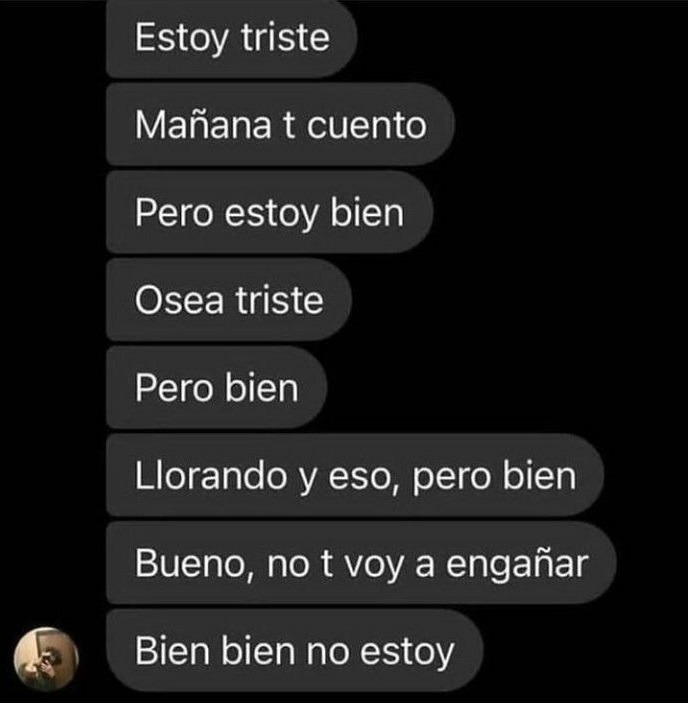This screenshot has width=688, height=703.
Task: Select the 'Pero estoy bien' message bubble
Action: tap(269, 212)
